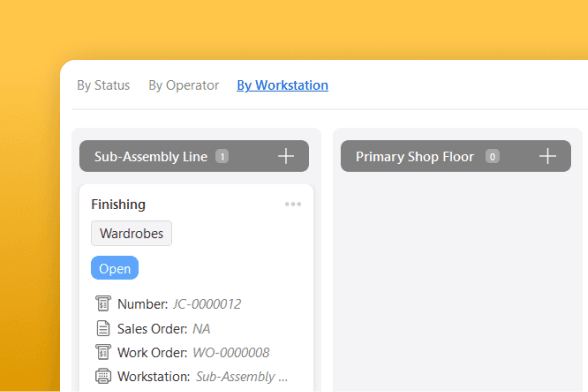The height and width of the screenshot is (392, 588).
Task: Click the Wardrobes tag
Action: (131, 233)
